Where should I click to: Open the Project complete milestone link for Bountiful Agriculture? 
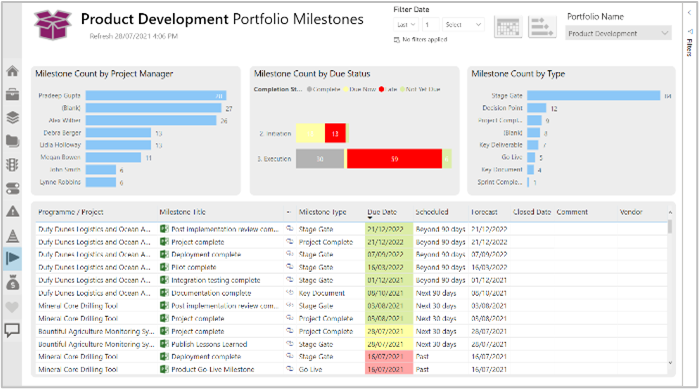point(197,332)
